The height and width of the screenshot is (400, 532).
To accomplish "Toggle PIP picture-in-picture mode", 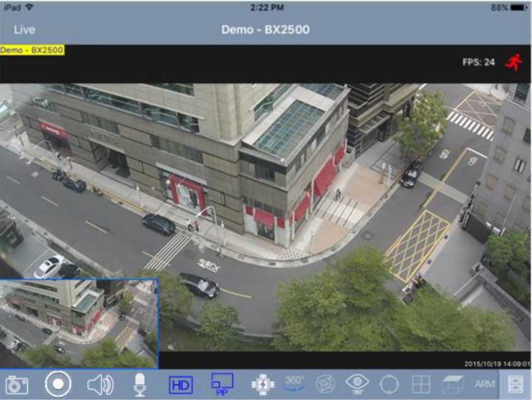I will click(x=222, y=384).
